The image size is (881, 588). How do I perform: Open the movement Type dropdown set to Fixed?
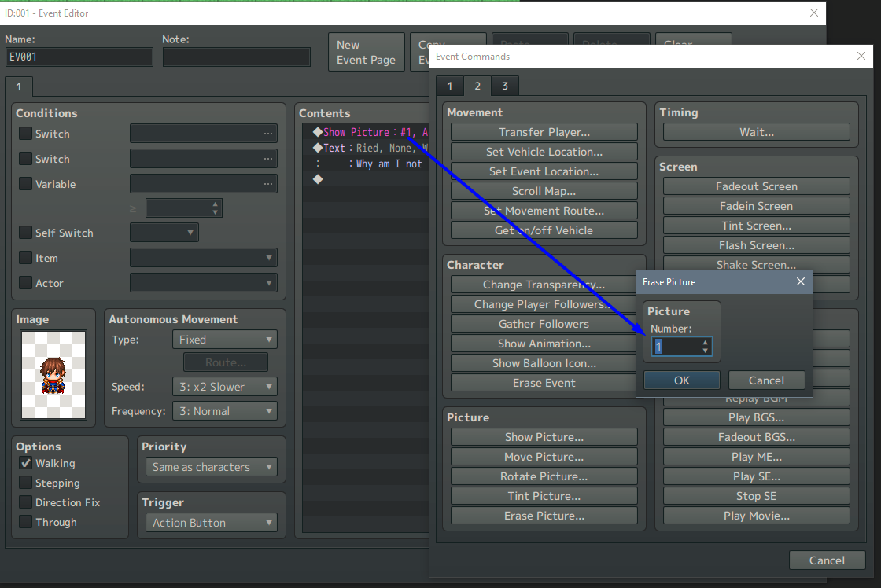tap(225, 340)
